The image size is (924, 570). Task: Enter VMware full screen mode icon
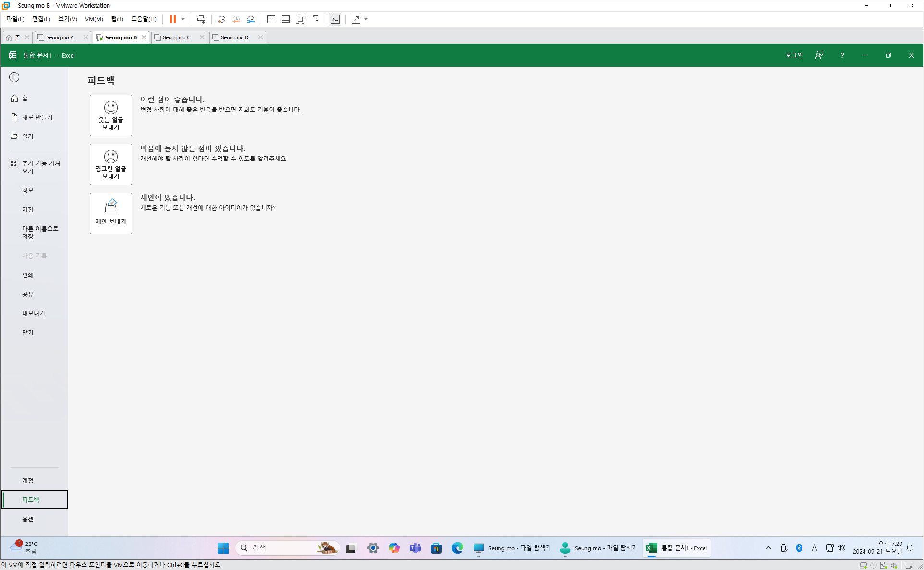[x=300, y=19]
